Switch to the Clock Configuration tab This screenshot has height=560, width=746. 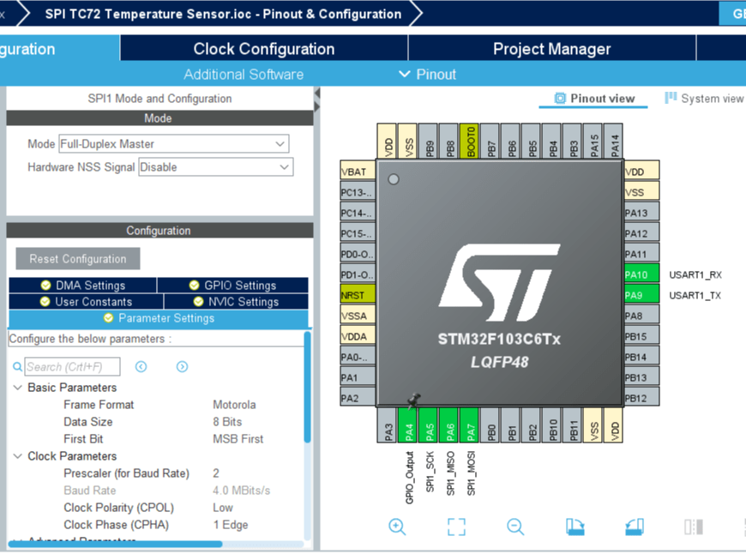coord(263,49)
